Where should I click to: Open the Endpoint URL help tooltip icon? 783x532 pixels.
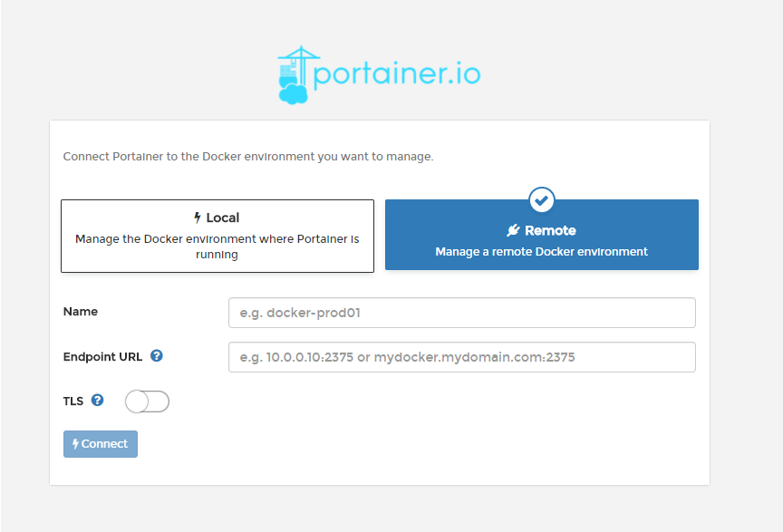tap(156, 356)
